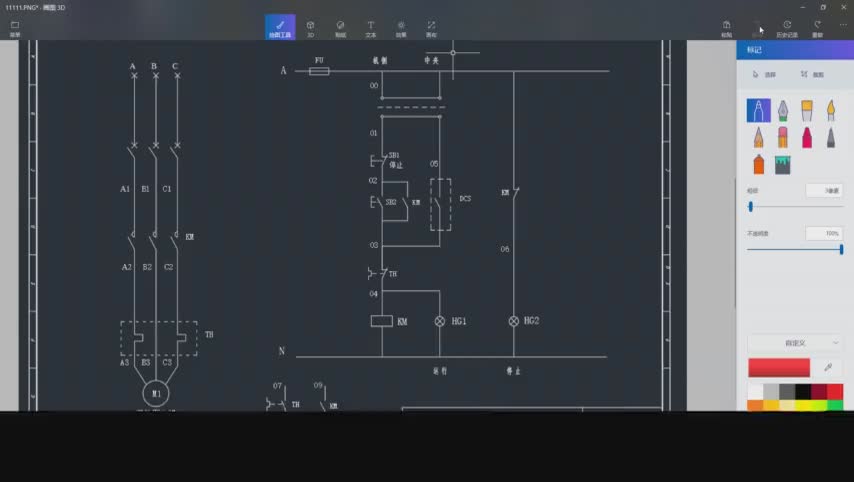
Task: Choose the orange color swatch
Action: (755, 405)
